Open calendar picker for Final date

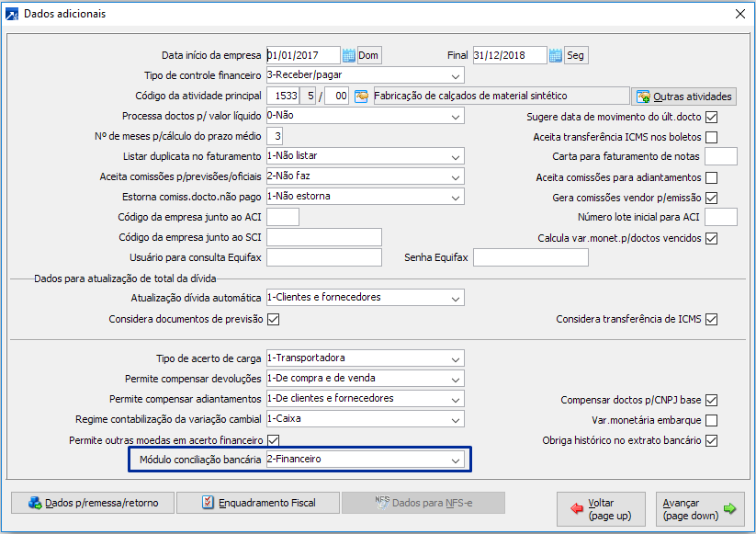(x=556, y=55)
